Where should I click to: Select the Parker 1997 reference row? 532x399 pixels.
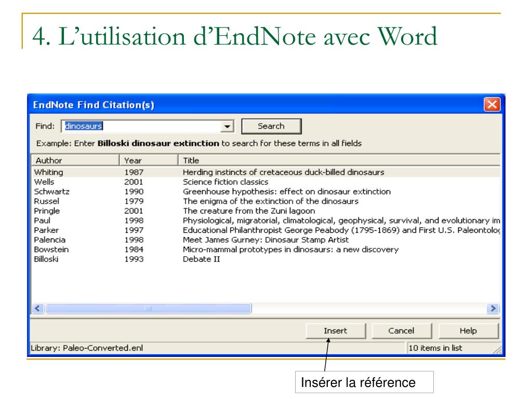pos(266,230)
